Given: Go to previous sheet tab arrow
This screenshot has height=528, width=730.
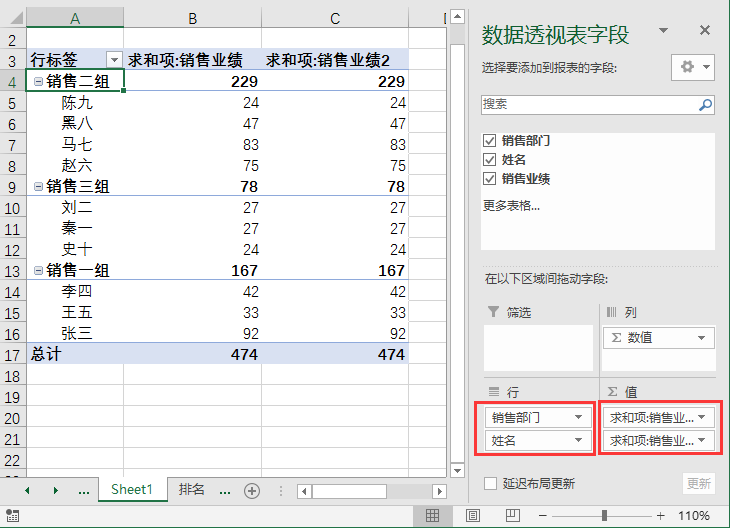Looking at the screenshot, I should coord(27,491).
